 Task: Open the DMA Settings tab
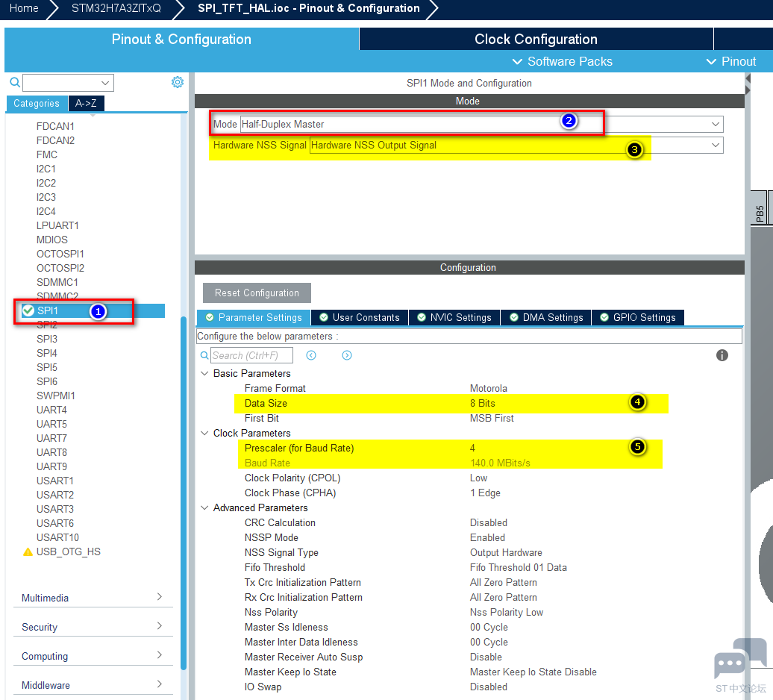point(546,317)
